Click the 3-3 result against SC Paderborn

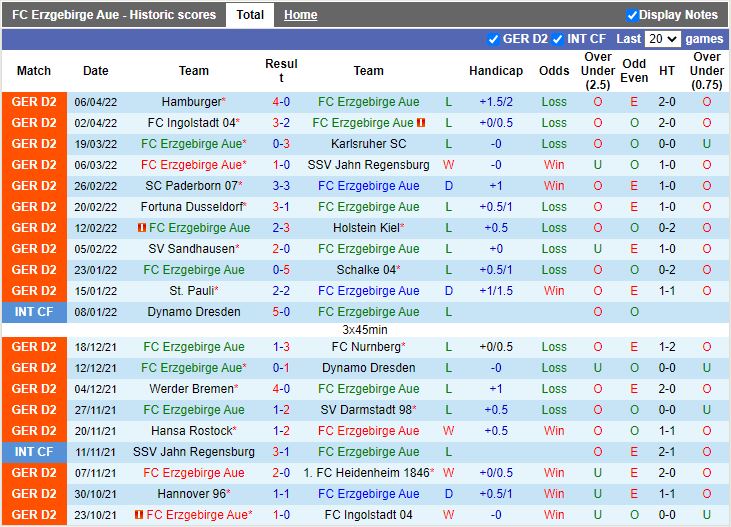281,186
